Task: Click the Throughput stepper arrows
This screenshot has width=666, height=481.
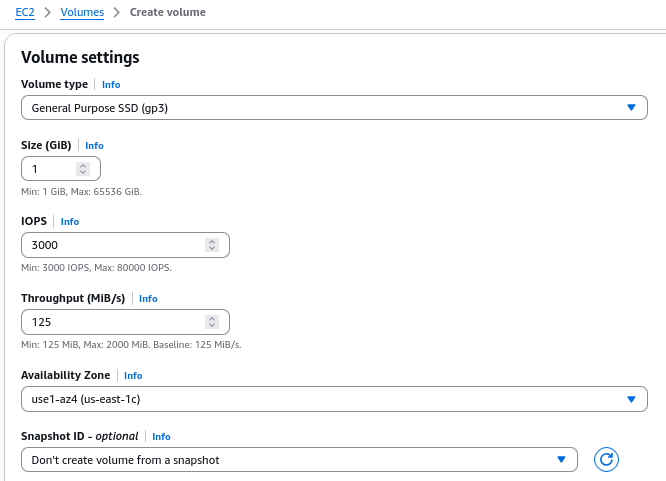Action: click(212, 322)
